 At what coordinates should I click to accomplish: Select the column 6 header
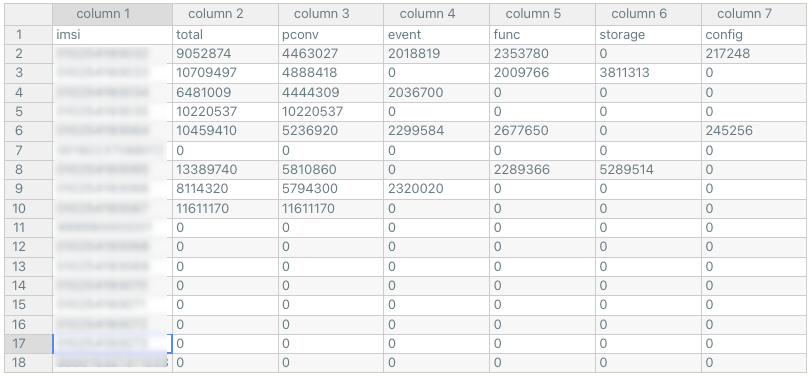click(x=648, y=14)
